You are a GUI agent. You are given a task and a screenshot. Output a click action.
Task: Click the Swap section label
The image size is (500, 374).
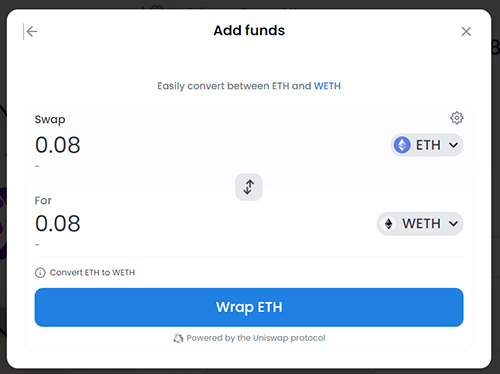(50, 119)
